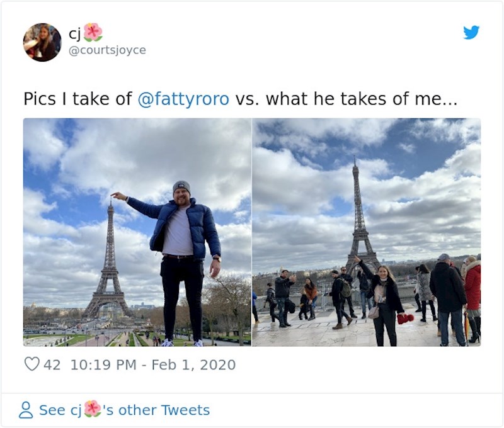Click the flower emoji in the footer link
The width and height of the screenshot is (504, 428).
93,410
